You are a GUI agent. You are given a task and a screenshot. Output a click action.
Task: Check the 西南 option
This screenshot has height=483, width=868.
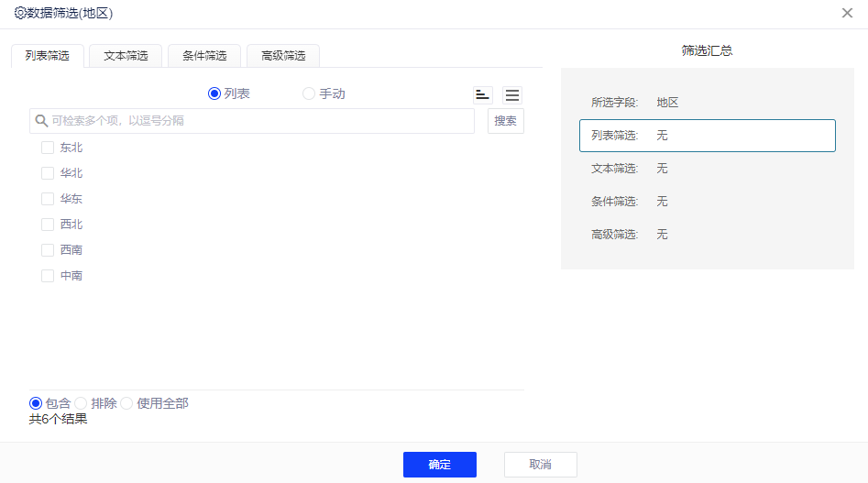coord(48,250)
